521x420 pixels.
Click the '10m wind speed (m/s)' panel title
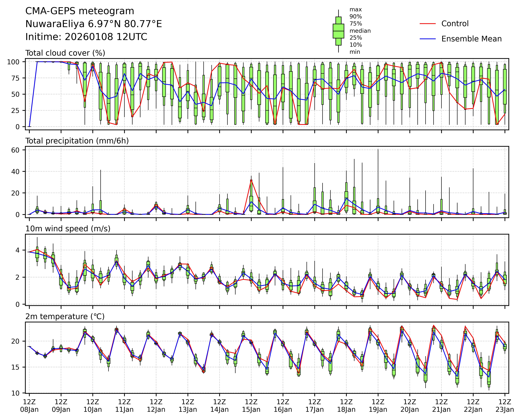[68, 229]
